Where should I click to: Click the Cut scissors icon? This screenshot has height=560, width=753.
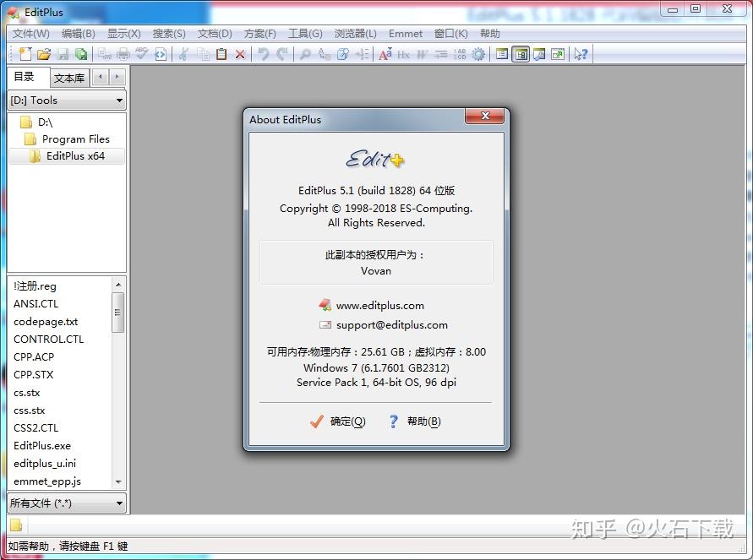[x=183, y=54]
